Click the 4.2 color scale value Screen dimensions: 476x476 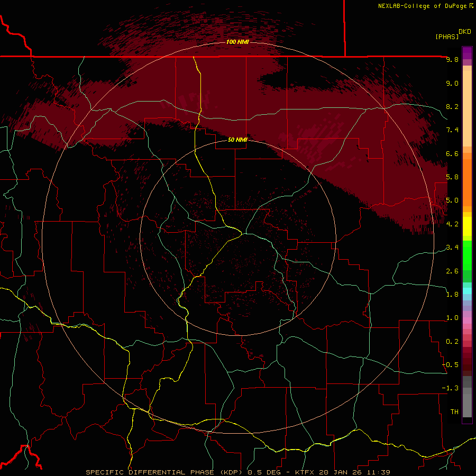(452, 224)
